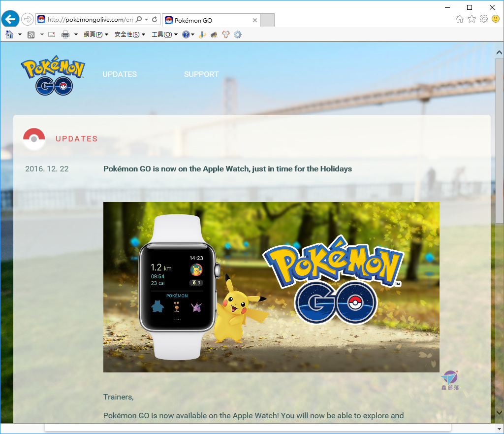Screen dimensions: 504x434
Task: Click the Apple Watch Pikachu article image
Action: click(271, 287)
